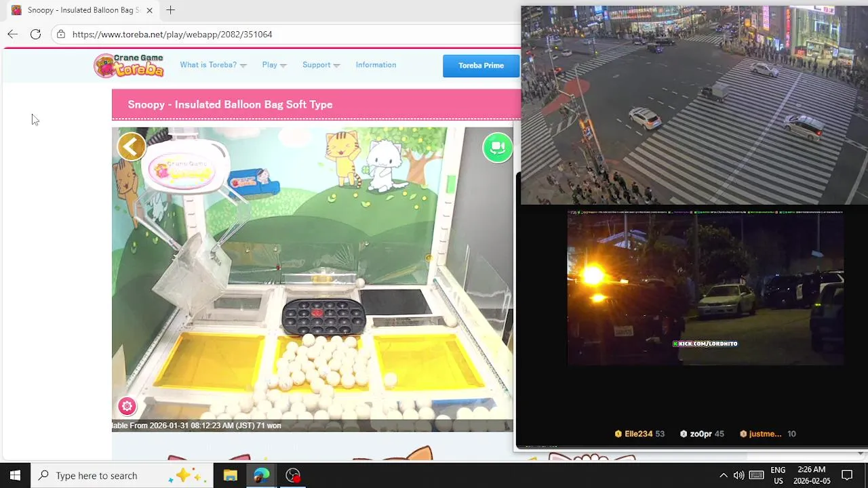The image size is (868, 488).
Task: Open the clock showing 2:26 AM
Action: 812,475
